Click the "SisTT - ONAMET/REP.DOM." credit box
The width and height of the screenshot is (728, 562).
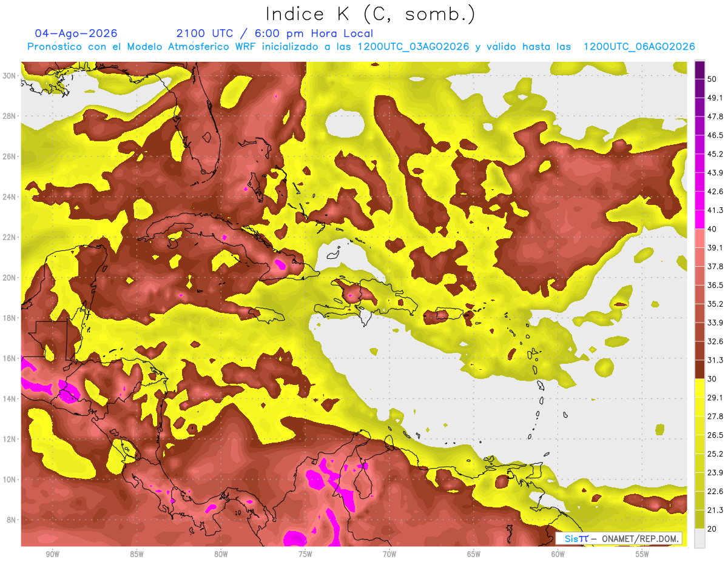point(619,538)
